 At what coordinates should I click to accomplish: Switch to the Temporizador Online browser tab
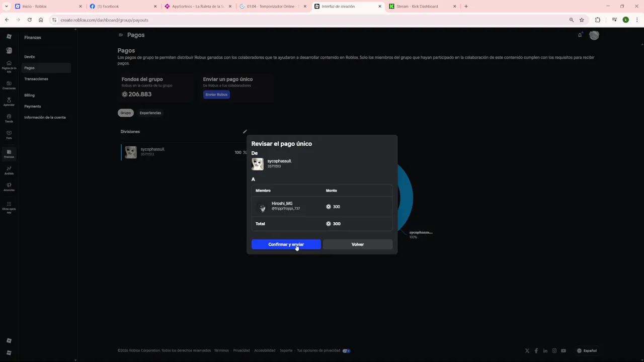[273, 7]
